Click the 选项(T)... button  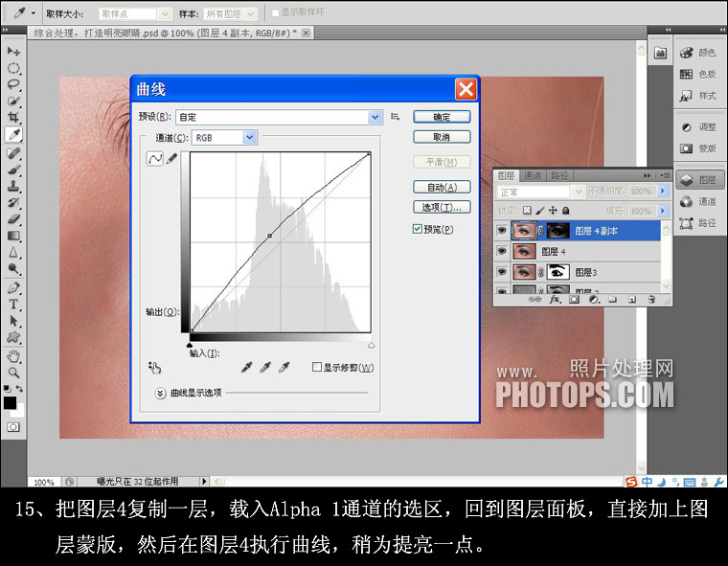442,207
